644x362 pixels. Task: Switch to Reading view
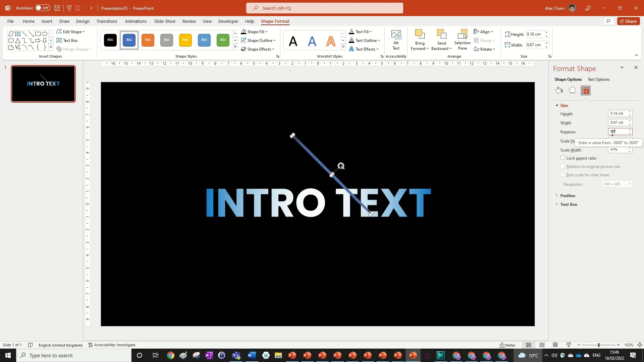click(555, 345)
